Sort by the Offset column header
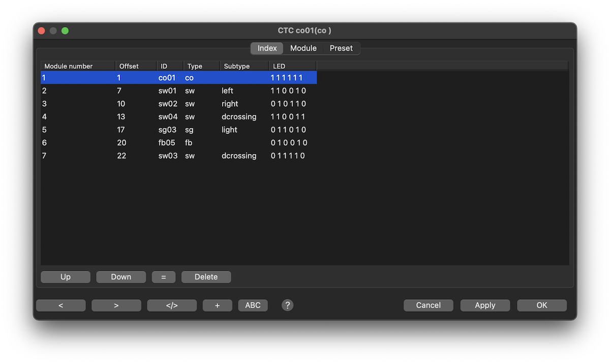 tap(135, 66)
